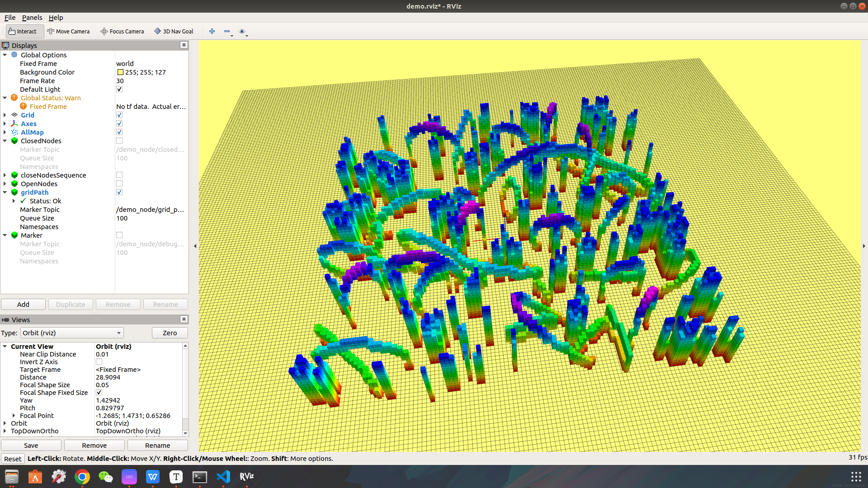Screen dimensions: 868x488
Task: Click the Background Color yellow swatch
Action: point(120,72)
